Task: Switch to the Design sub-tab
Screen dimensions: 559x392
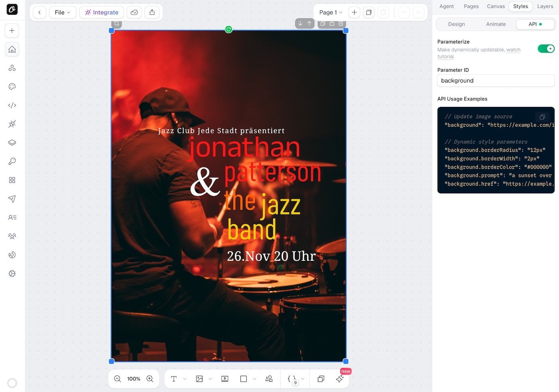Action: (456, 24)
